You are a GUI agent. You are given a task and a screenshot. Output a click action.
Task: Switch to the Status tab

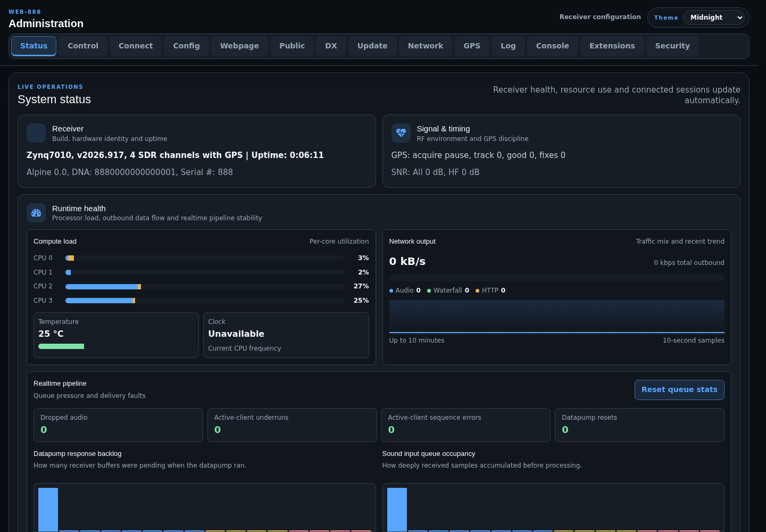(x=34, y=46)
